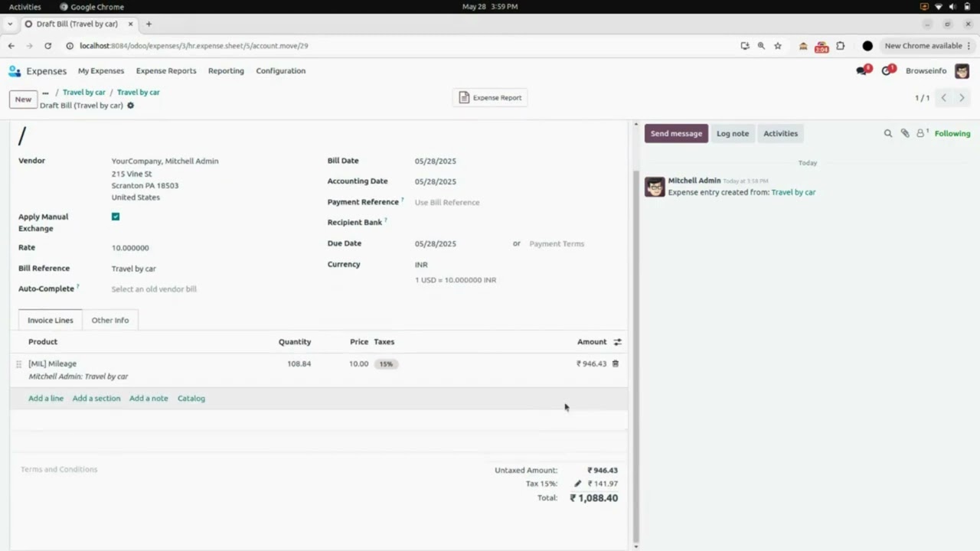
Task: Click the Terms and Conditions field
Action: click(x=59, y=469)
